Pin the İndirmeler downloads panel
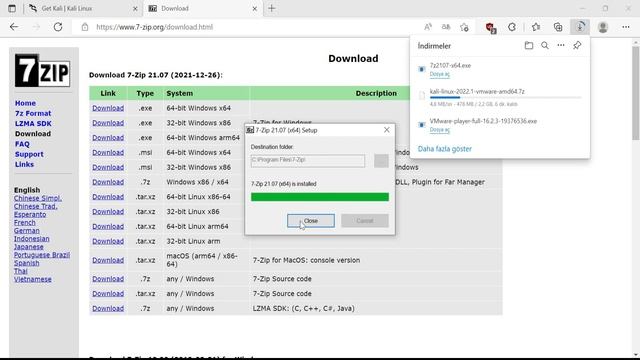Screen dimensions: 640x360 [x=577, y=45]
